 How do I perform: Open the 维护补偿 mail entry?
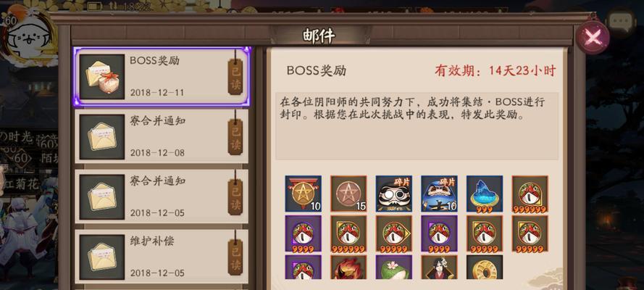tap(162, 257)
